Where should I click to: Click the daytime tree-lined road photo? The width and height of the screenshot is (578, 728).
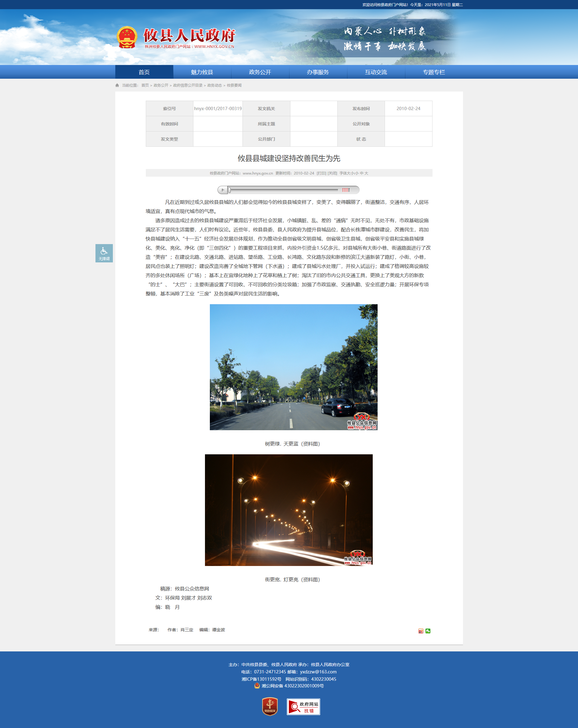coord(293,367)
